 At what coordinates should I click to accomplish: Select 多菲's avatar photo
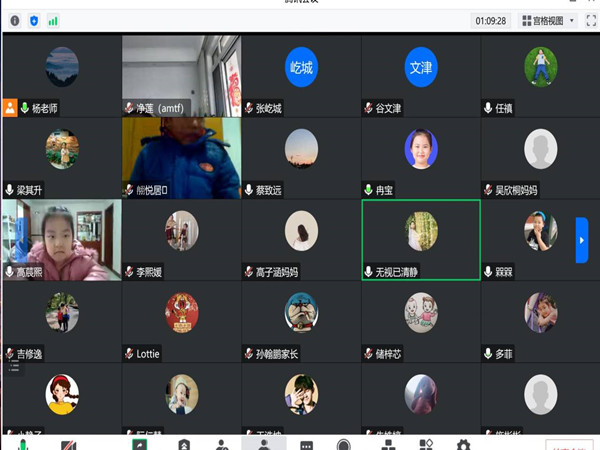click(x=540, y=313)
